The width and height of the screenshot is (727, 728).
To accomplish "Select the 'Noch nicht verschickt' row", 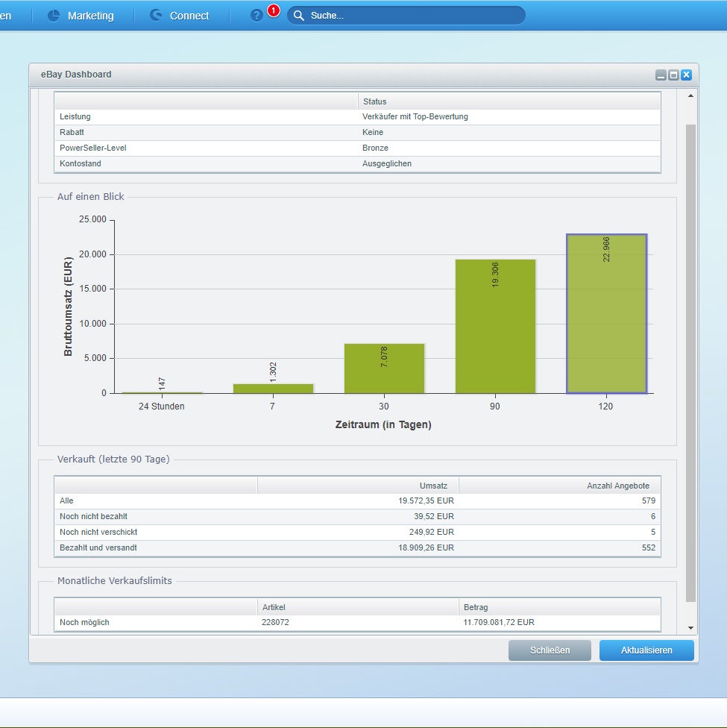I will point(357,532).
